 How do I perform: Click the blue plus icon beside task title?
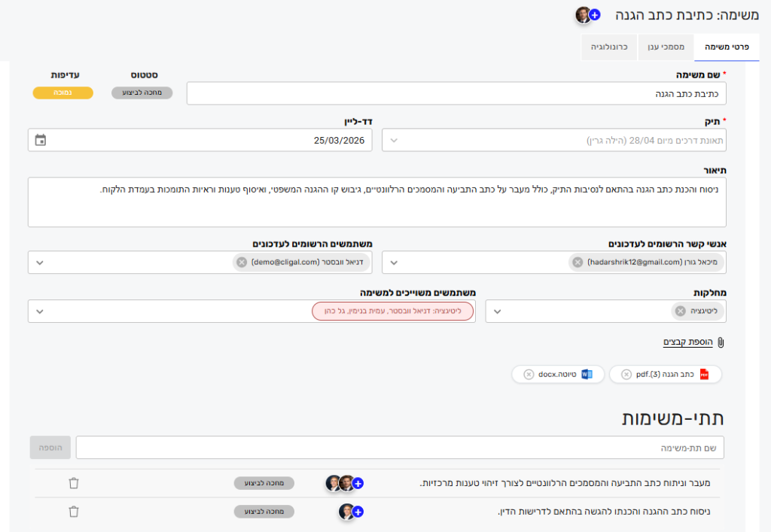(x=595, y=14)
